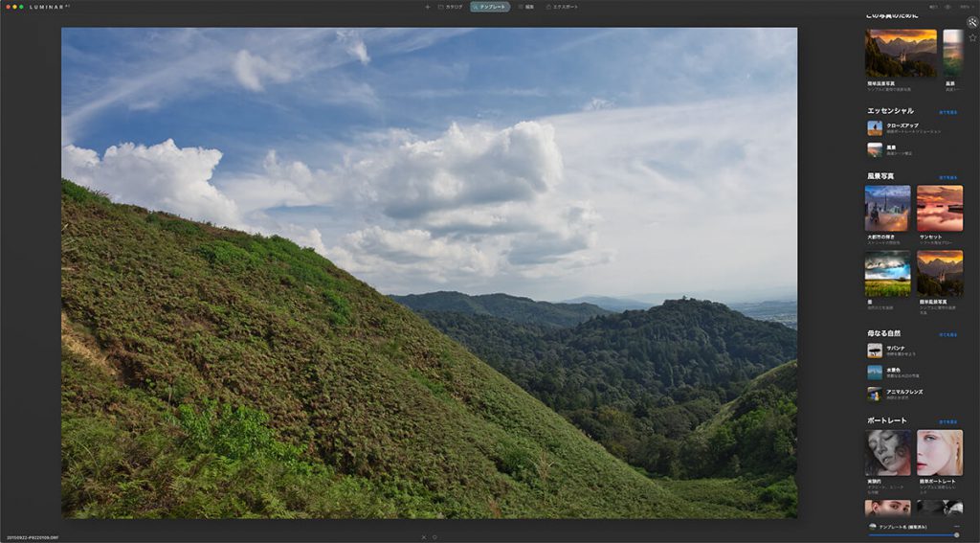Adjust the template amount slider handle
Viewport: 980px width, 543px height.
(x=956, y=535)
